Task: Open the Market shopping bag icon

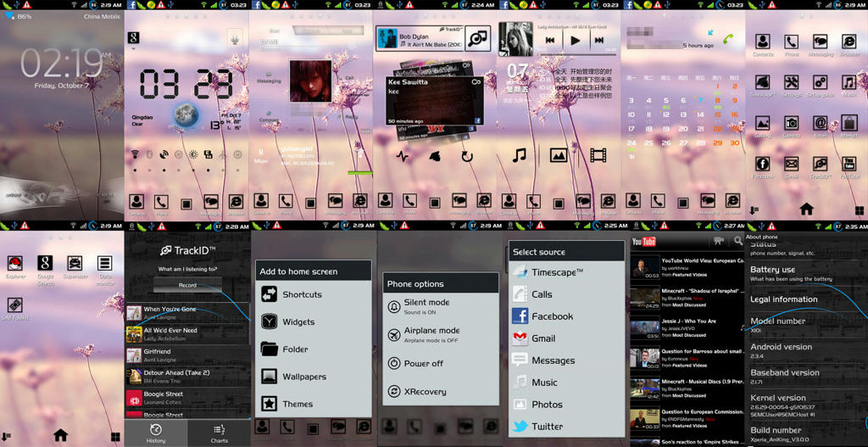Action: coord(849,122)
